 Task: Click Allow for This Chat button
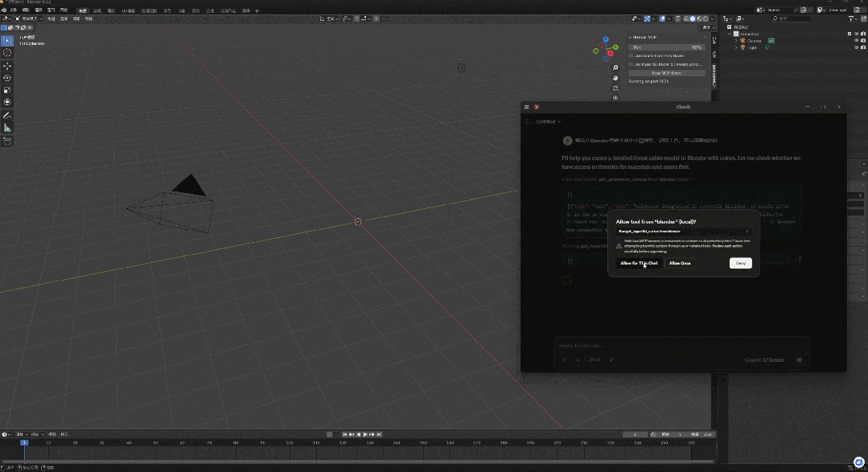[639, 263]
